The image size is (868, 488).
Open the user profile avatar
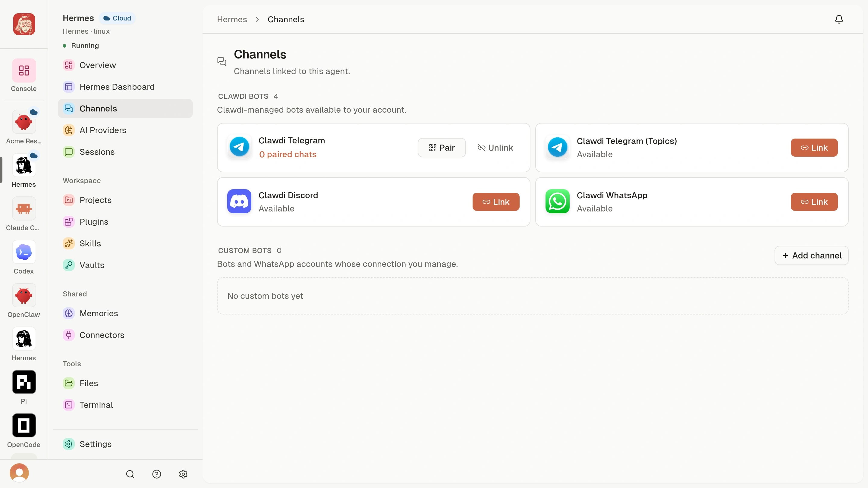(19, 473)
